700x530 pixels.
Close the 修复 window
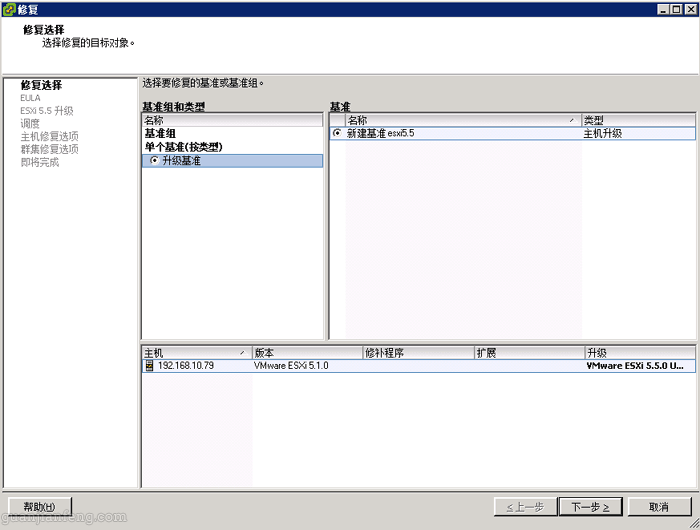pyautogui.click(x=690, y=9)
